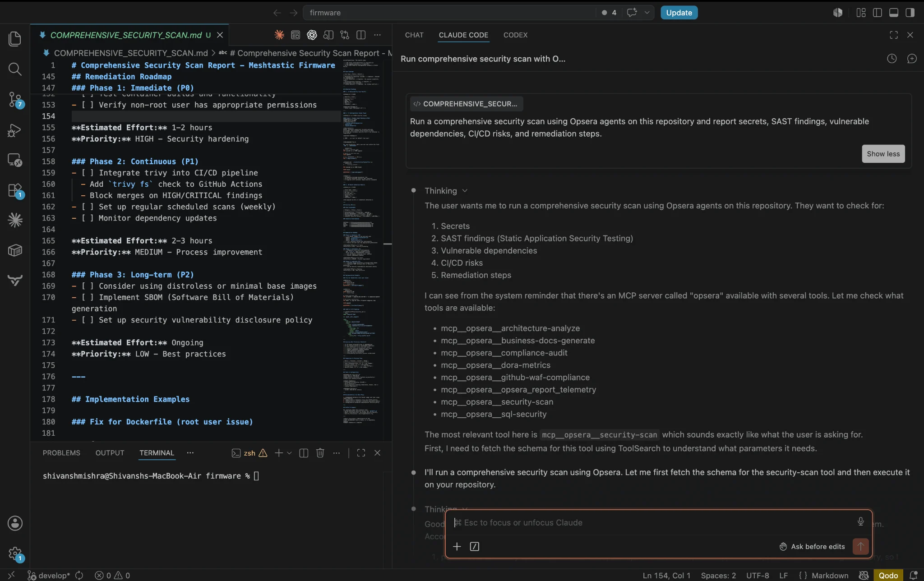Open editor More Actions ellipsis menu
Screen dimensions: 924x581
coord(377,35)
